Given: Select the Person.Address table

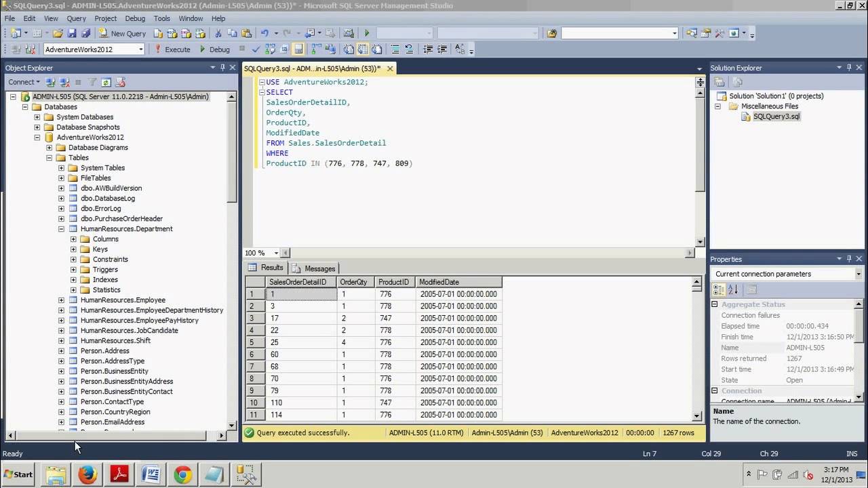Looking at the screenshot, I should (x=104, y=351).
